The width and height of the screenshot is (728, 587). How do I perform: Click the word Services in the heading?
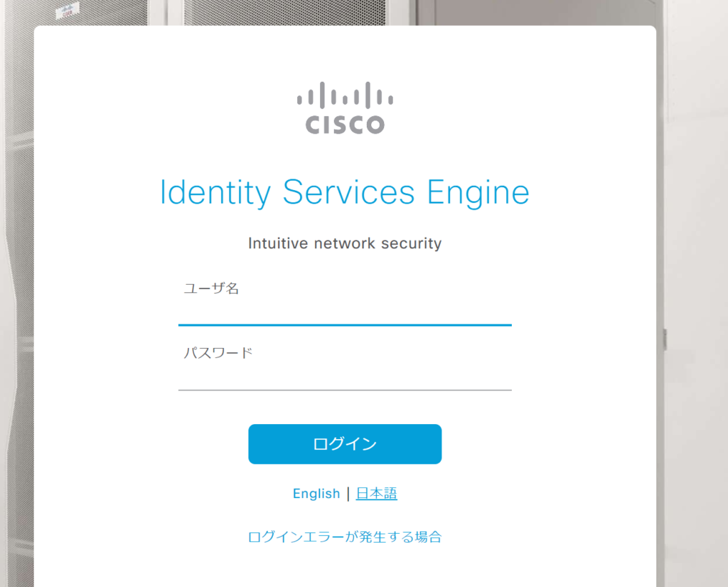tap(348, 192)
